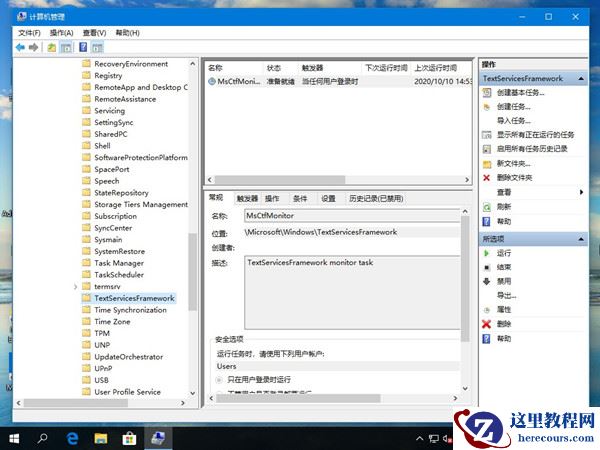The image size is (600, 450).
Task: Open Microsoft Store from taskbar
Action: coord(129,438)
